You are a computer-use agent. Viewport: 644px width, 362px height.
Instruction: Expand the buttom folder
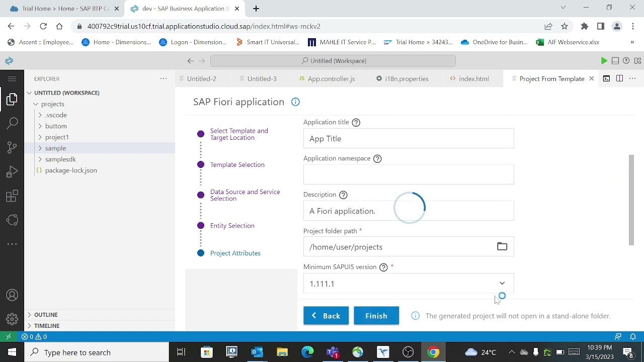[x=56, y=126]
